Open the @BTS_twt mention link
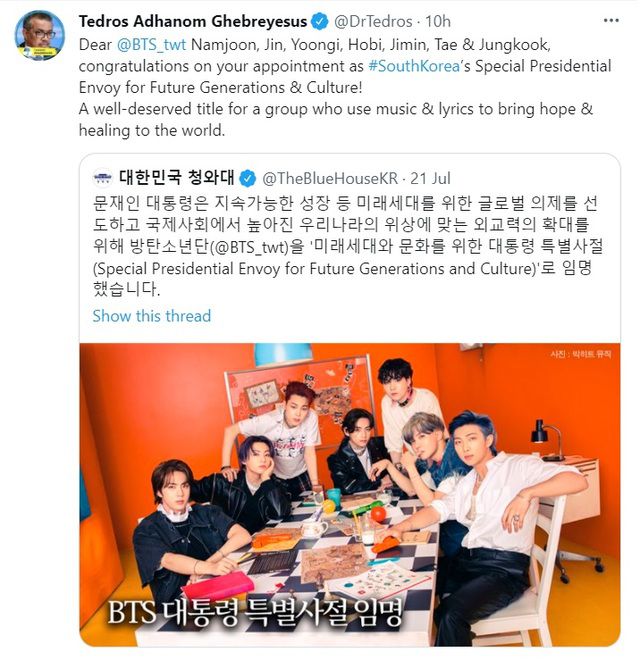The height and width of the screenshot is (660, 640). pyautogui.click(x=151, y=45)
